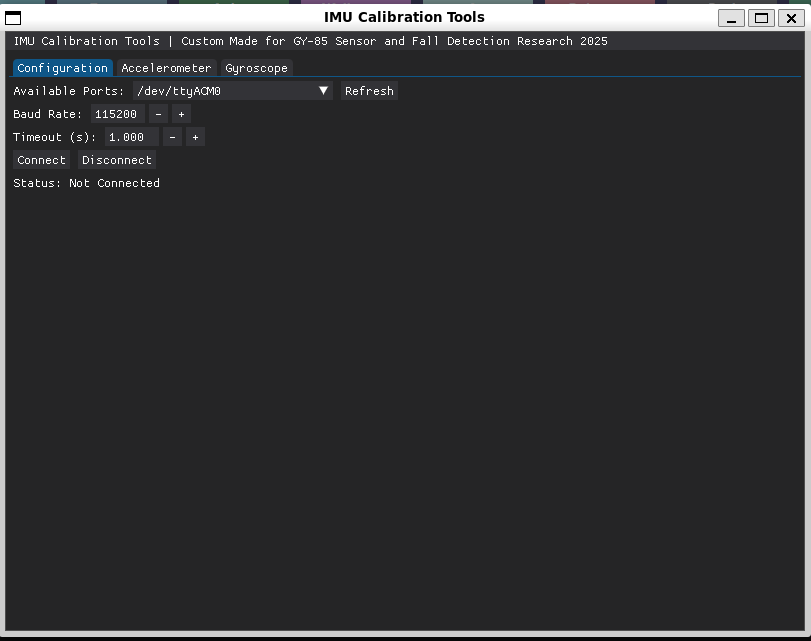
Task: Click the 'Baud Rate:' label
Action: point(48,114)
